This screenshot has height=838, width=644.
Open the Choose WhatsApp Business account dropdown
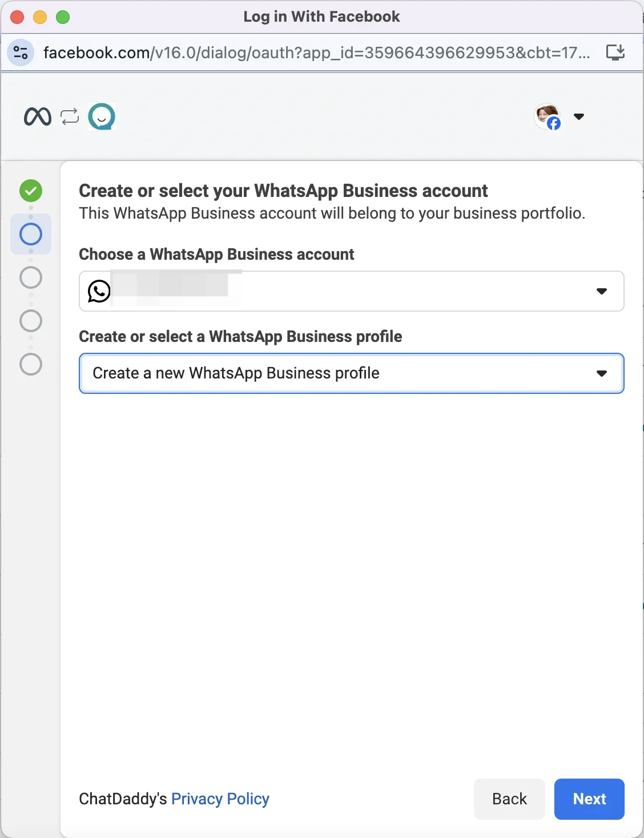(x=351, y=291)
